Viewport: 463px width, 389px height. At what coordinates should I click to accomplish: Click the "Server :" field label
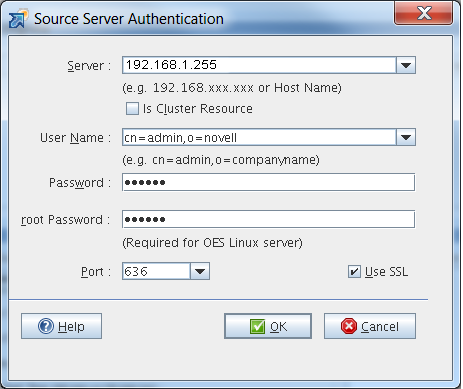pyautogui.click(x=89, y=66)
